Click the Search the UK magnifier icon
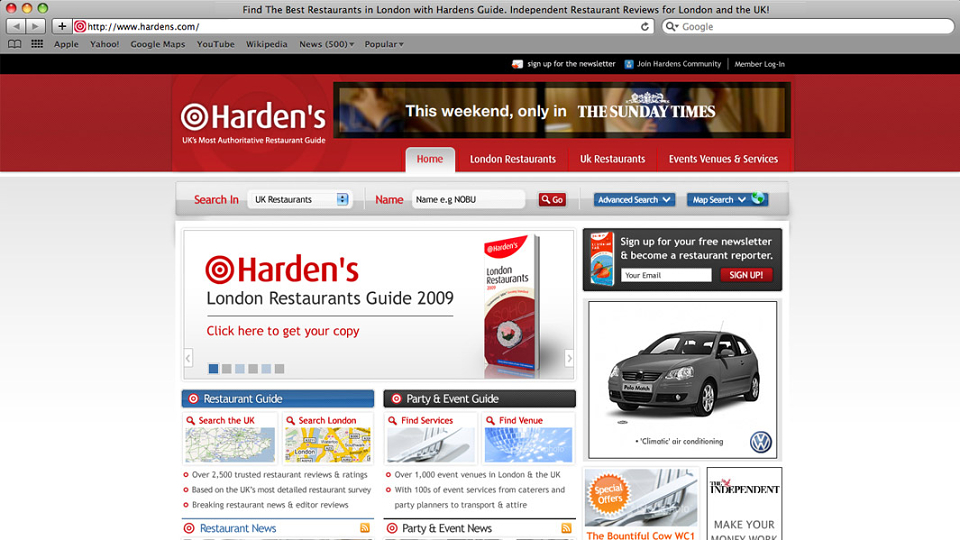 click(190, 421)
